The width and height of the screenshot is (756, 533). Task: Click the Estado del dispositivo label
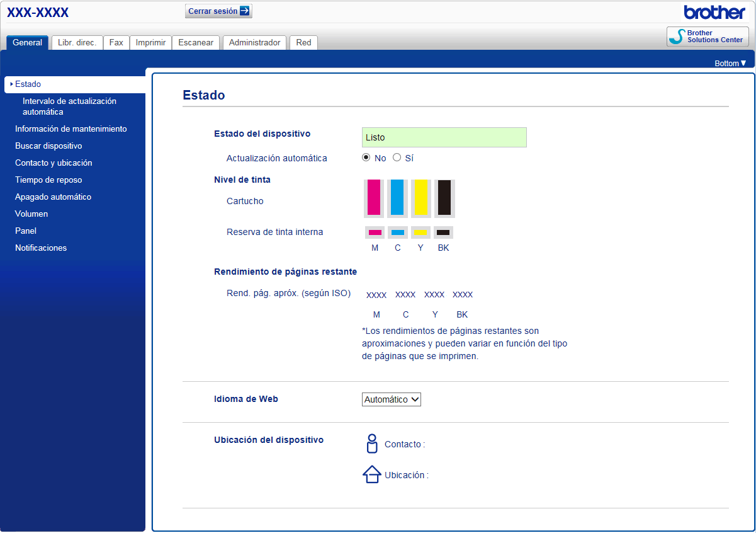coord(262,134)
